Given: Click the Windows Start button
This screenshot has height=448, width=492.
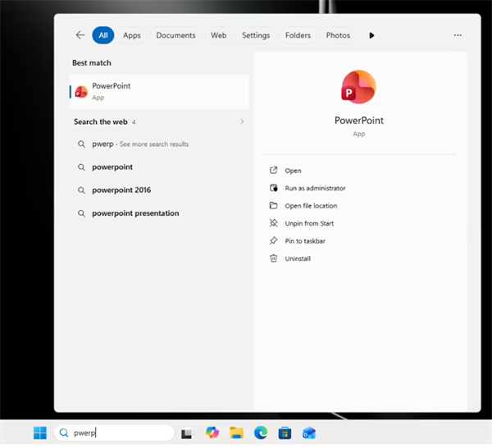Looking at the screenshot, I should (x=40, y=433).
